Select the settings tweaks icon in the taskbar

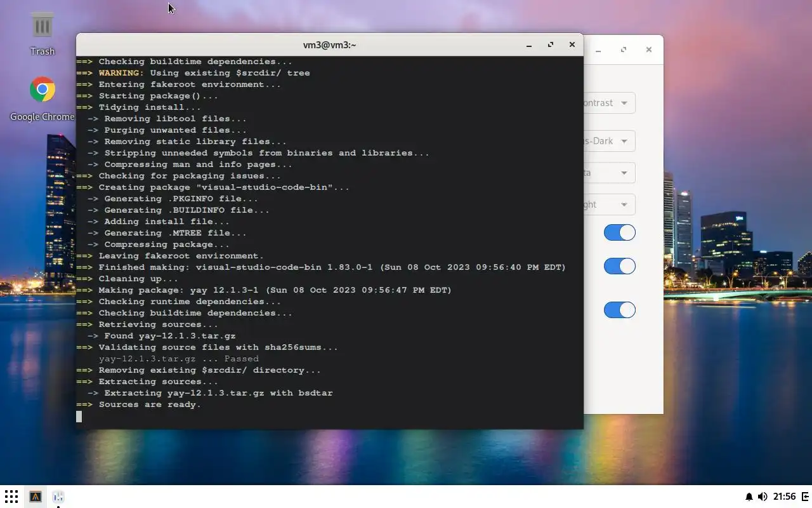coord(58,497)
